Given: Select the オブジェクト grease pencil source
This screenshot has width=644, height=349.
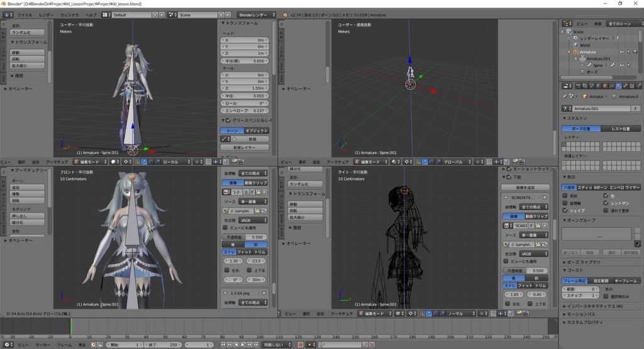Looking at the screenshot, I should click(257, 131).
